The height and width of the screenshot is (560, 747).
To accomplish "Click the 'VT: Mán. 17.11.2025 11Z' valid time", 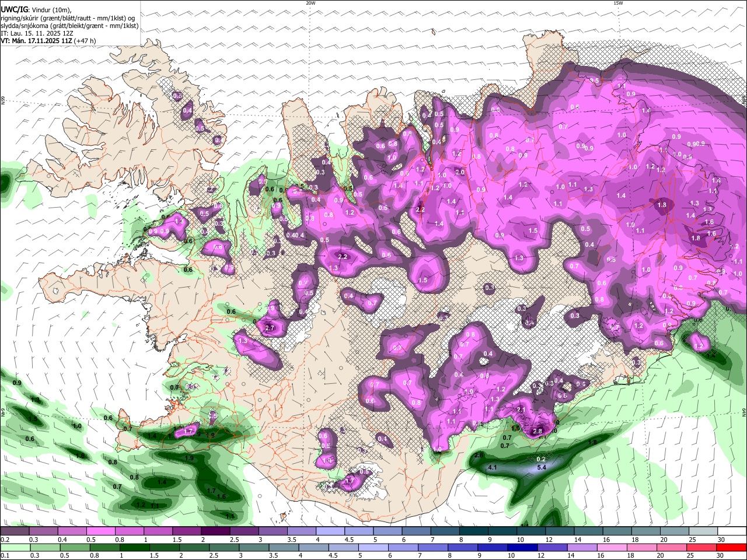I will point(36,41).
